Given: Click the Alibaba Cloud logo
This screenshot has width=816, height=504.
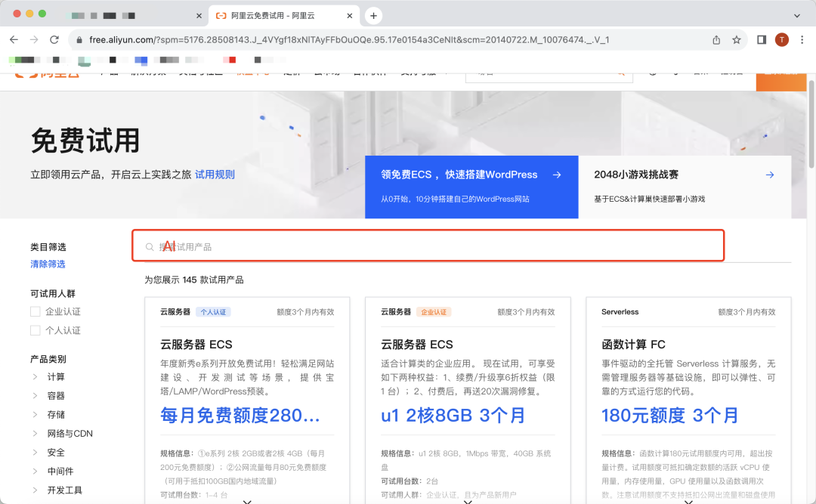Looking at the screenshot, I should 47,75.
